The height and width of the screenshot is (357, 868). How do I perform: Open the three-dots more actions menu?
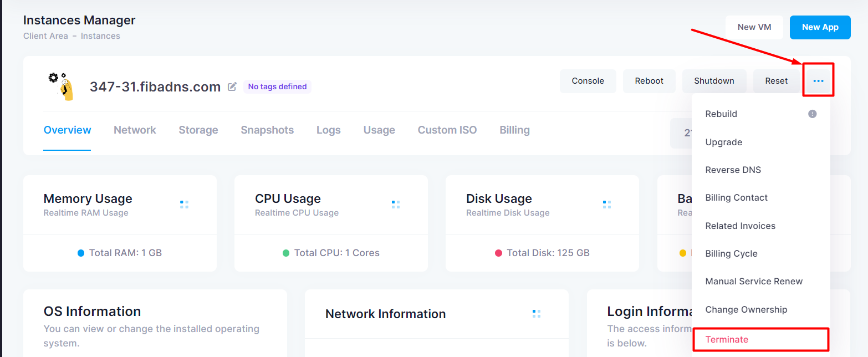click(818, 81)
